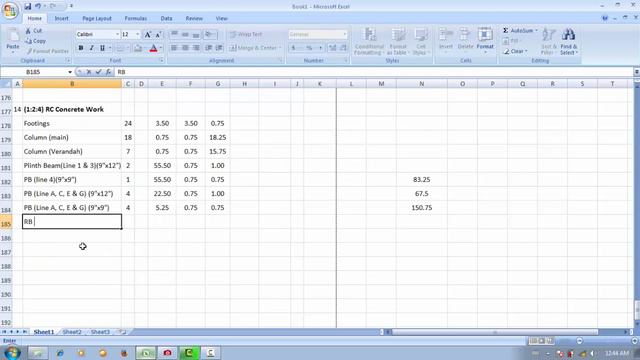Click the Insert Function fx button

coord(108,72)
